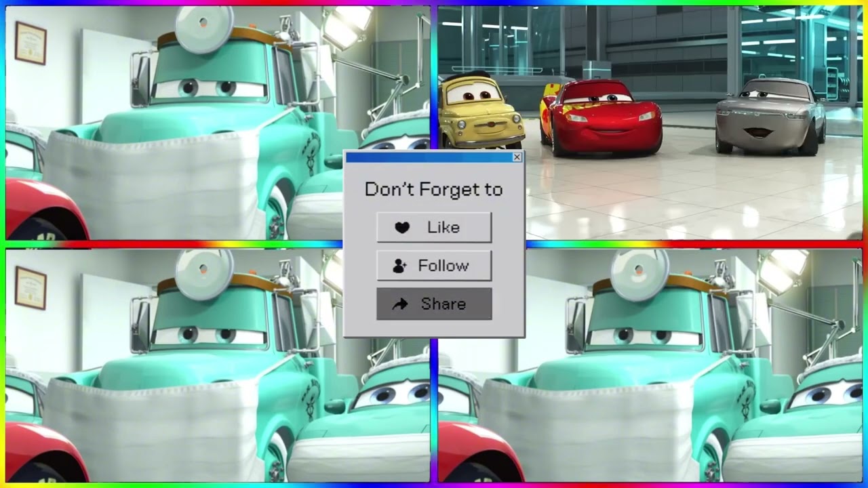Click the add-person icon on Follow
This screenshot has width=868, height=488.
pos(399,266)
